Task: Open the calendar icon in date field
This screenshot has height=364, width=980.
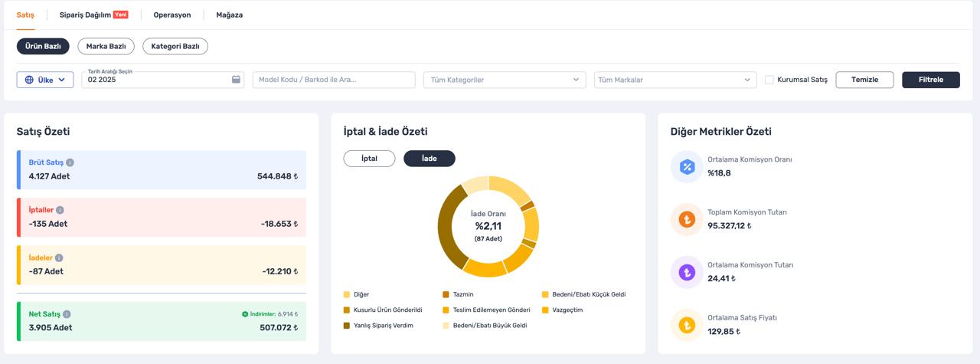Action: [x=237, y=80]
